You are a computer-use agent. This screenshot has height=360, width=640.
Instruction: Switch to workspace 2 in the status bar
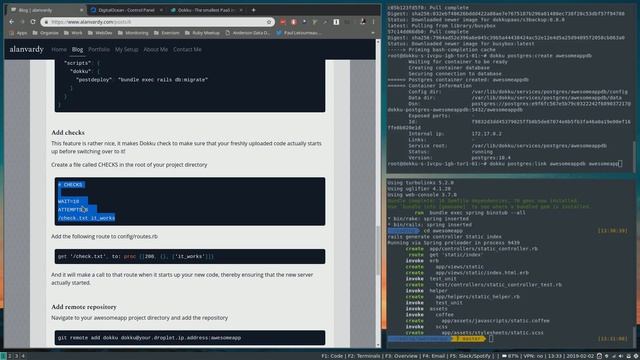[10, 356]
